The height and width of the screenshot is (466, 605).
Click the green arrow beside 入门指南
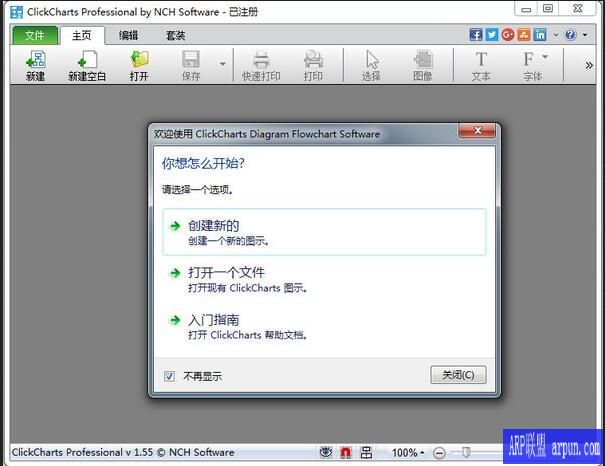(175, 320)
